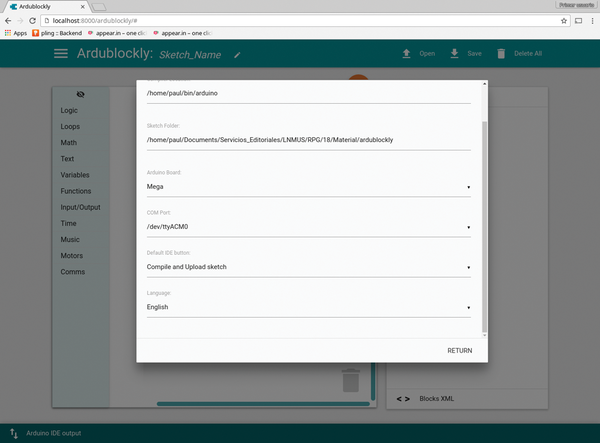Click the scroll down arrow in settings dialog
600x443 pixels.
pos(484,335)
